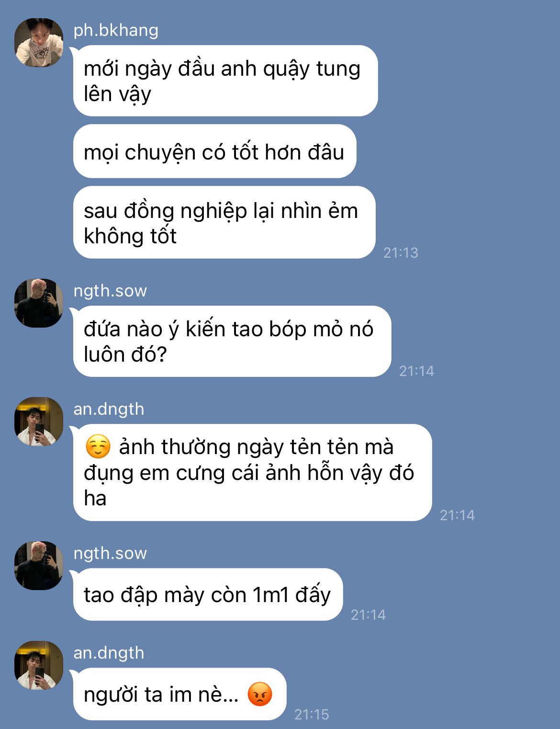Open ph.bkhang's profile avatar
This screenshot has width=560, height=729.
pyautogui.click(x=39, y=43)
